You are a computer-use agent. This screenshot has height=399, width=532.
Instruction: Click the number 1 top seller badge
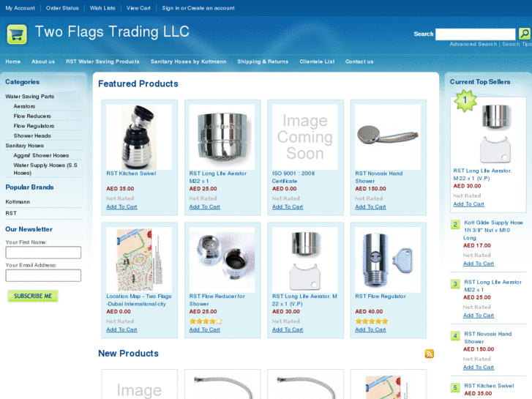(x=465, y=100)
